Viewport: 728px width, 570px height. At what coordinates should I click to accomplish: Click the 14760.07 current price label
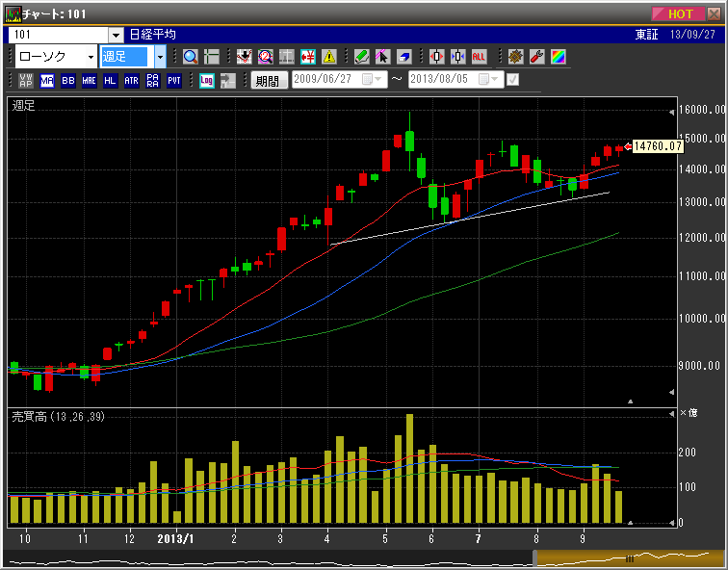(x=657, y=146)
